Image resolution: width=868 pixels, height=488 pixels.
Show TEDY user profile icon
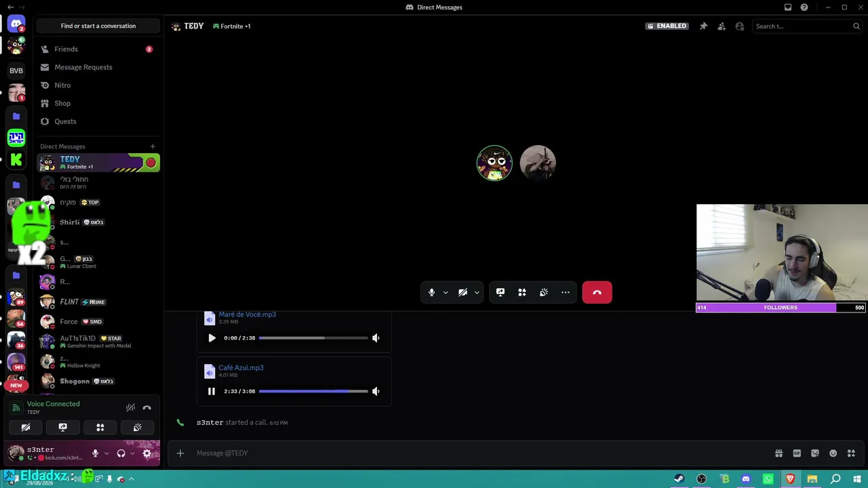tap(740, 26)
